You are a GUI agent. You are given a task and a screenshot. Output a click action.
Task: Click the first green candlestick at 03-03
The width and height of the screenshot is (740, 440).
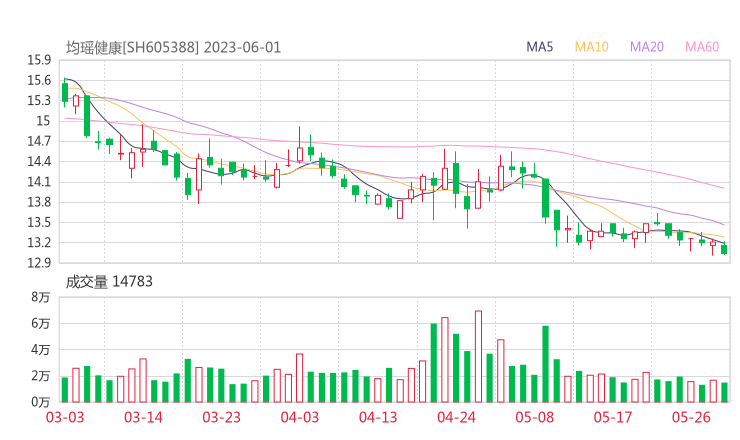(65, 92)
